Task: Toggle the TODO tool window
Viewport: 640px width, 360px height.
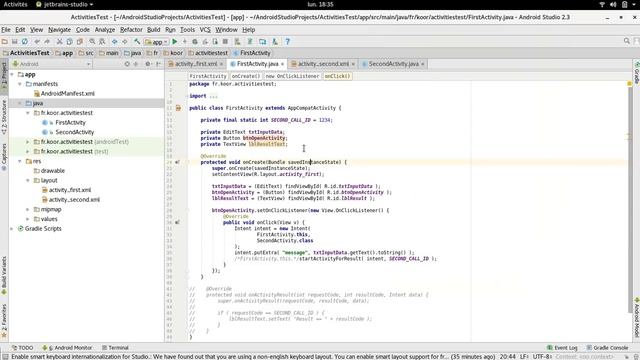Action: (22, 348)
